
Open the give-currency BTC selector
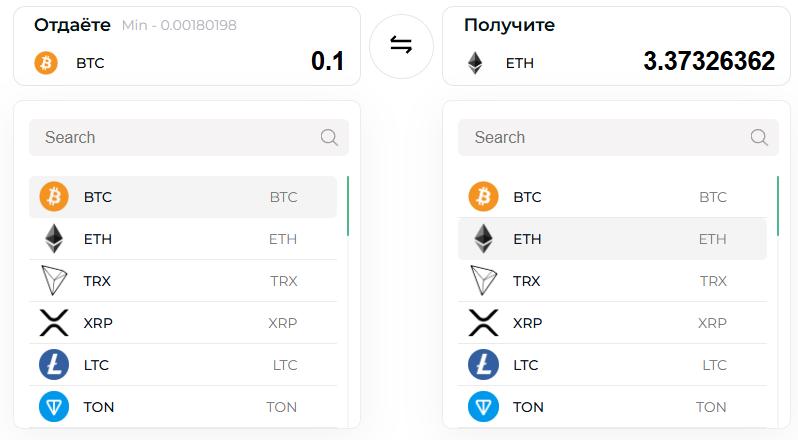(x=80, y=63)
